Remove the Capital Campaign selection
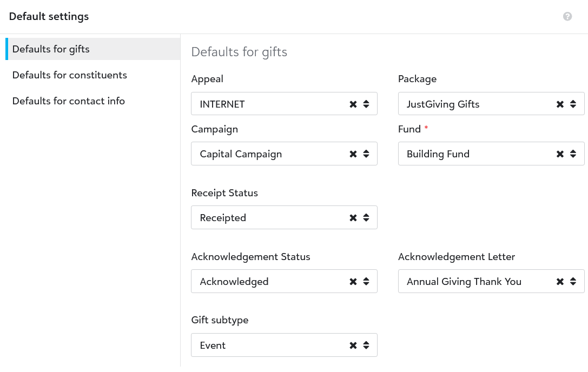 [353, 154]
